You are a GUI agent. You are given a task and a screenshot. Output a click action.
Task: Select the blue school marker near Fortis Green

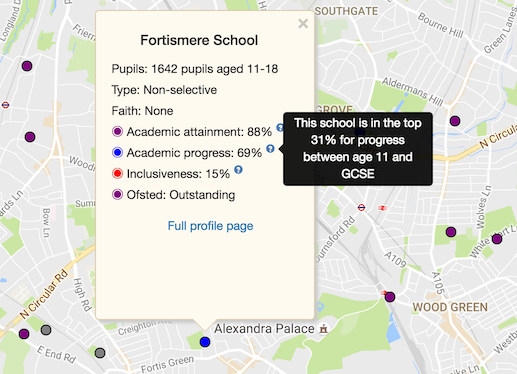click(x=205, y=342)
